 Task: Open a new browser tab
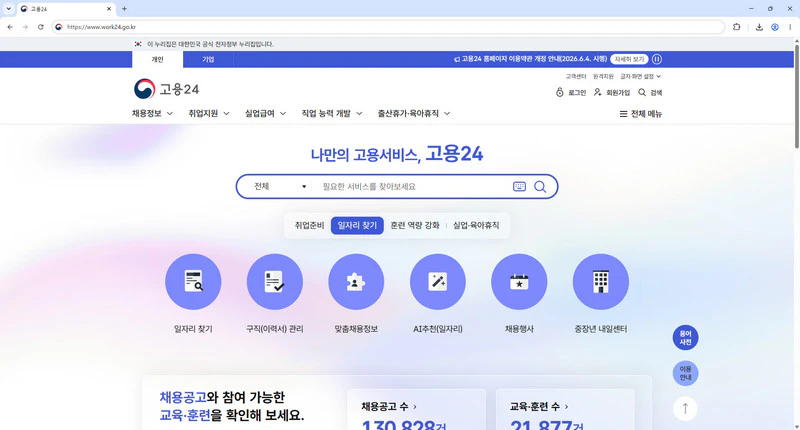coord(124,9)
